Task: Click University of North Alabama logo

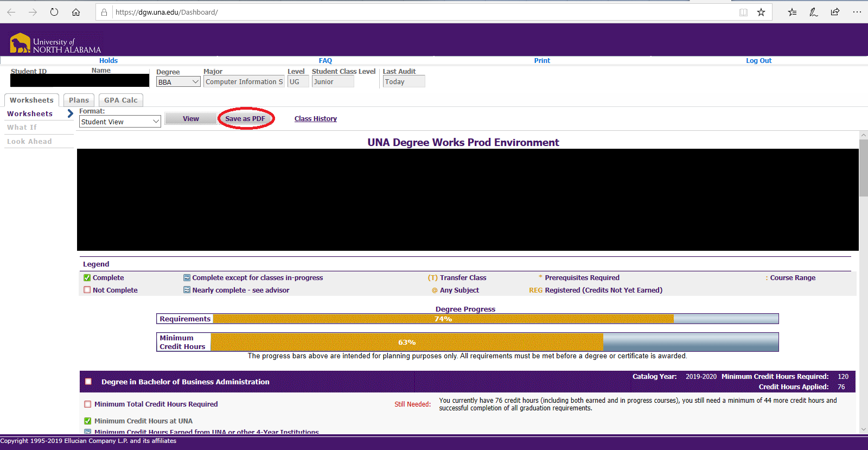Action: coord(55,43)
